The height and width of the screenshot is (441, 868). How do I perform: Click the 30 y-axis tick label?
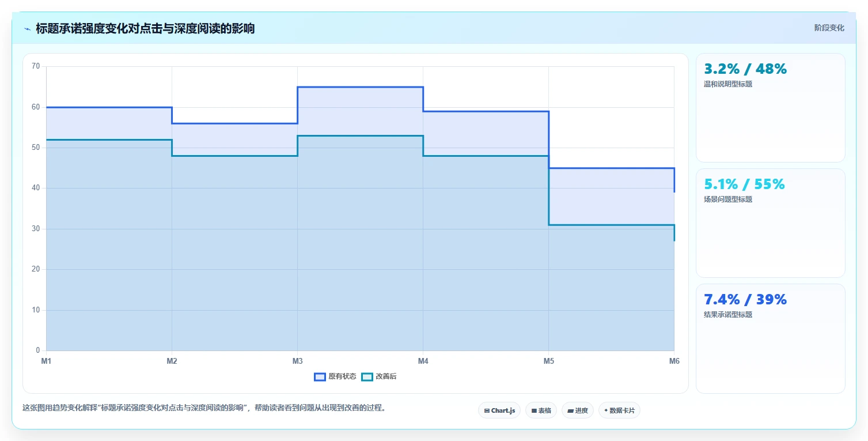(36, 229)
